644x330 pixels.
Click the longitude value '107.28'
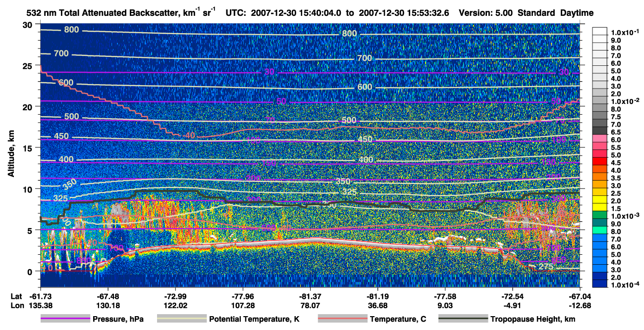pos(244,305)
